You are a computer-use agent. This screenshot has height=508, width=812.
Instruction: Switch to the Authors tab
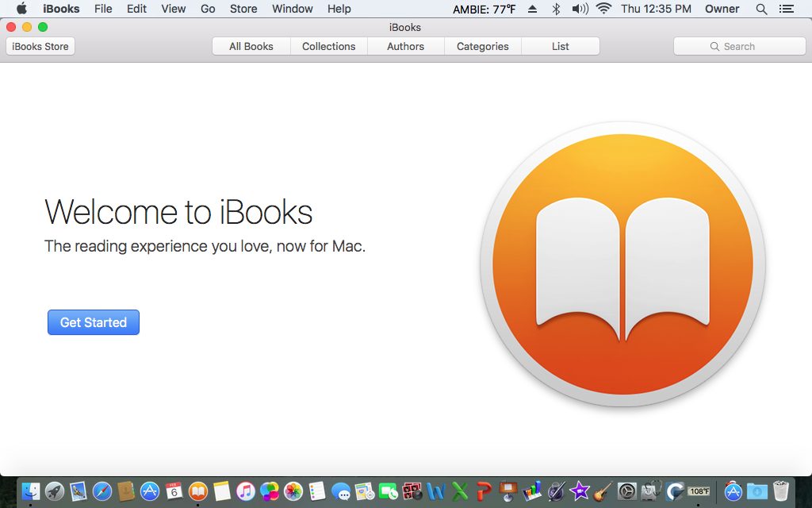(x=405, y=46)
